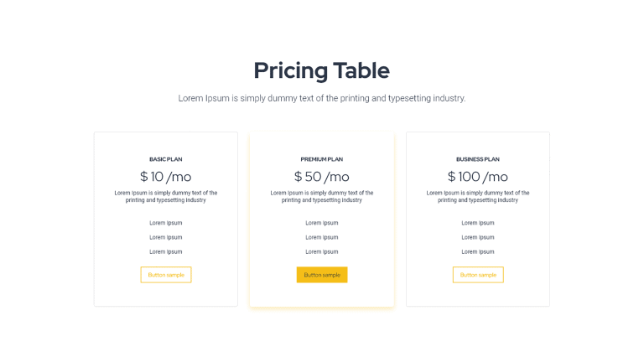Click the Basic Plan description paragraph
This screenshot has height=362, width=644.
(166, 196)
